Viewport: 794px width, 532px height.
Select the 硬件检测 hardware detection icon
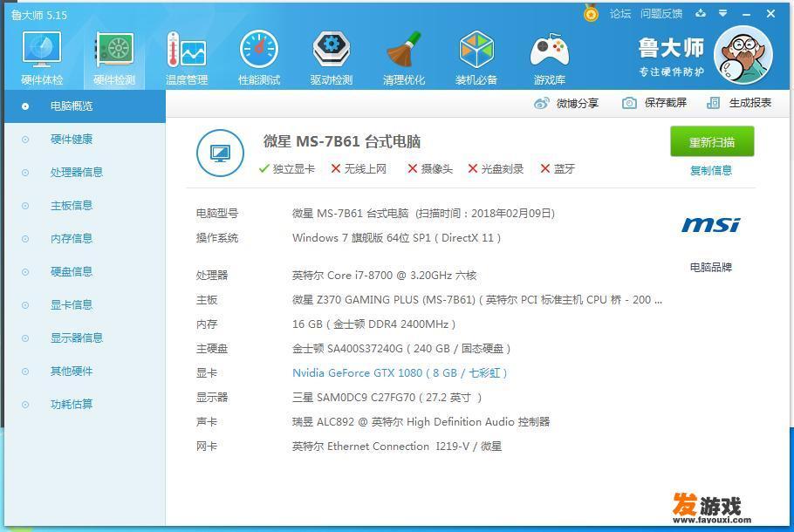(x=114, y=50)
